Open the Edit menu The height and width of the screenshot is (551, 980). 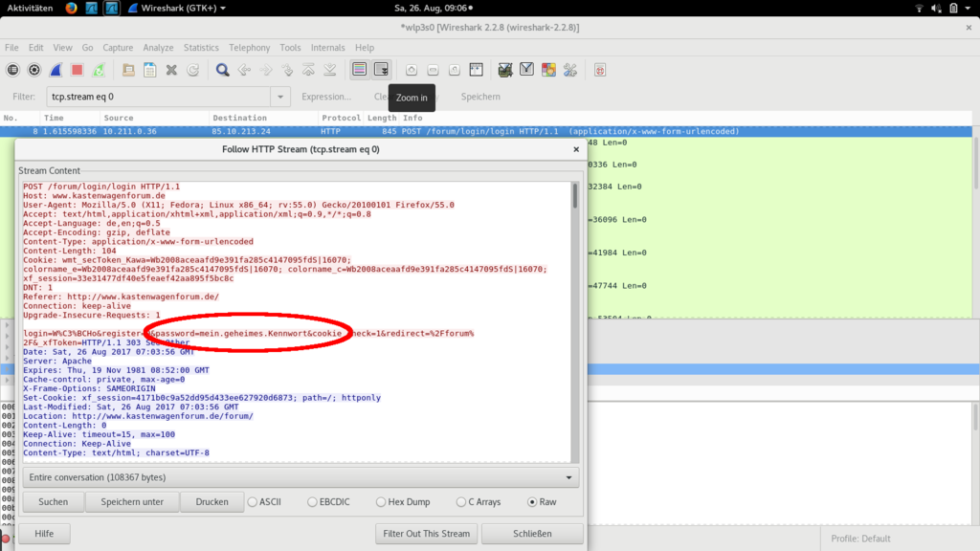tap(35, 48)
